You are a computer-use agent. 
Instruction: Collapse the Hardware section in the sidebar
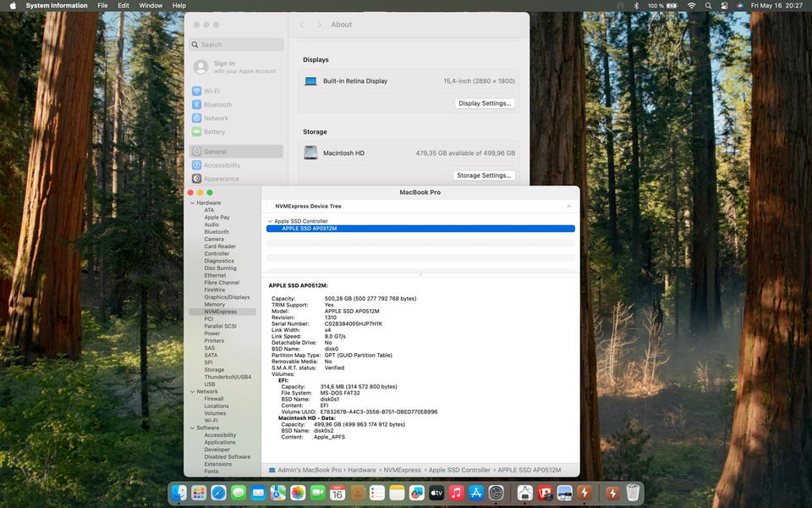tap(192, 203)
